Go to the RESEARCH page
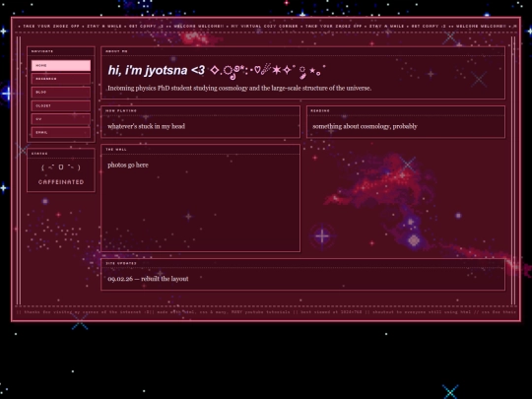The height and width of the screenshot is (399, 532). (61, 79)
